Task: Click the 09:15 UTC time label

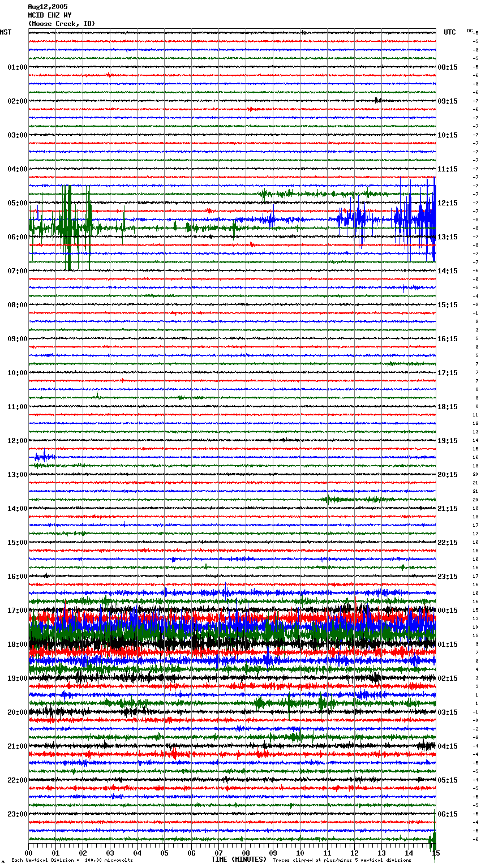Action: (x=448, y=101)
